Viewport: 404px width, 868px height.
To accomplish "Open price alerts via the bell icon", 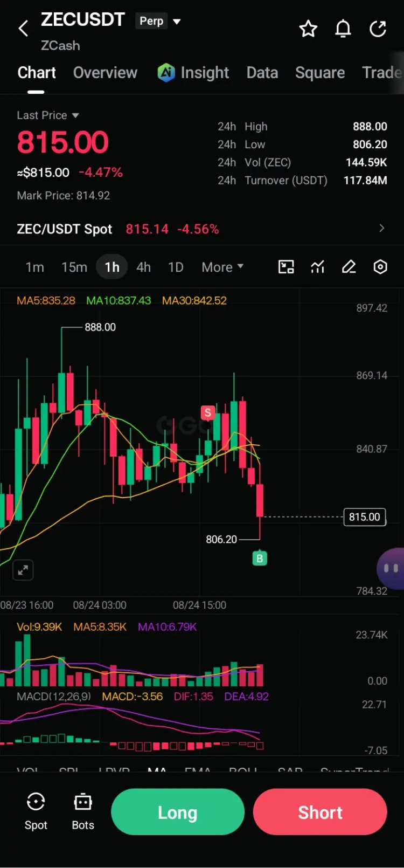I will [x=343, y=29].
